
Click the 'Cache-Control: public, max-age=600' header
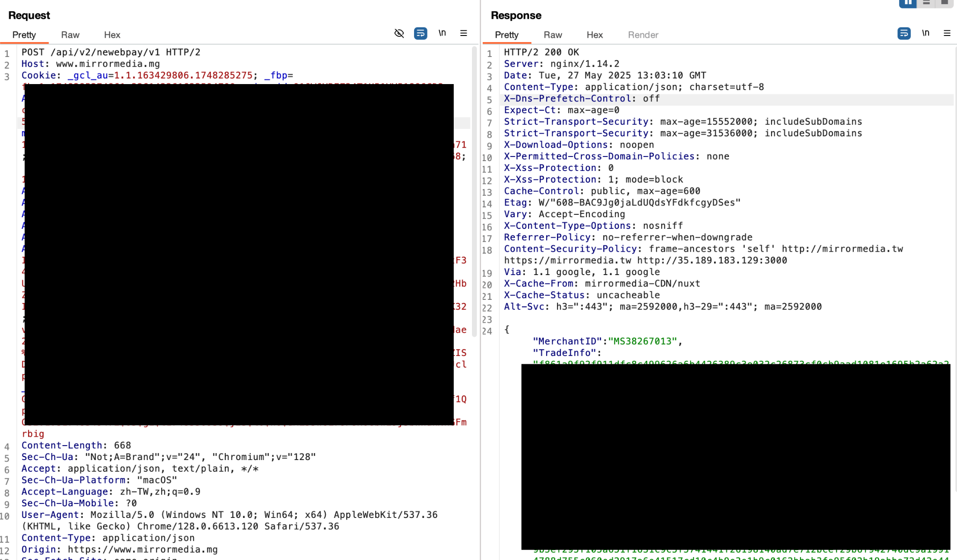click(602, 191)
